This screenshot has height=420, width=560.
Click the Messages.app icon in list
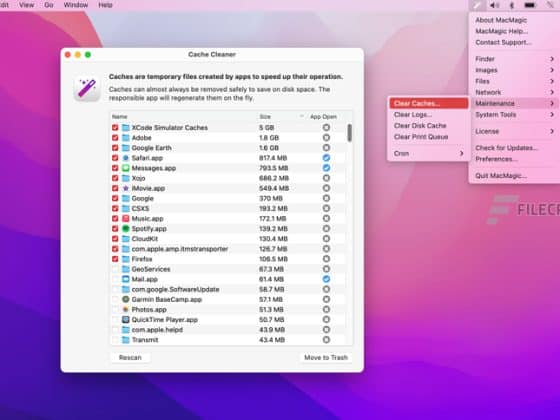pyautogui.click(x=125, y=168)
